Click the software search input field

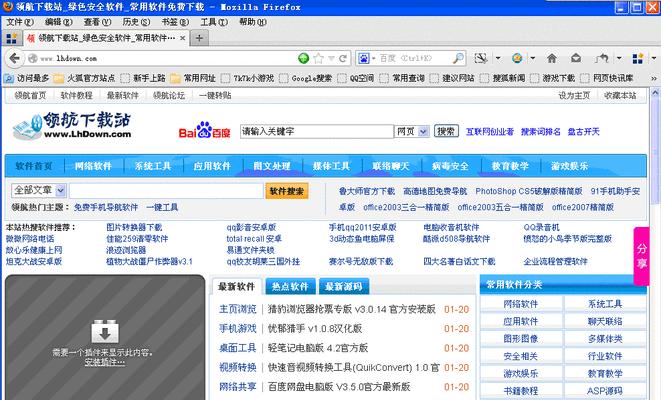pos(166,191)
